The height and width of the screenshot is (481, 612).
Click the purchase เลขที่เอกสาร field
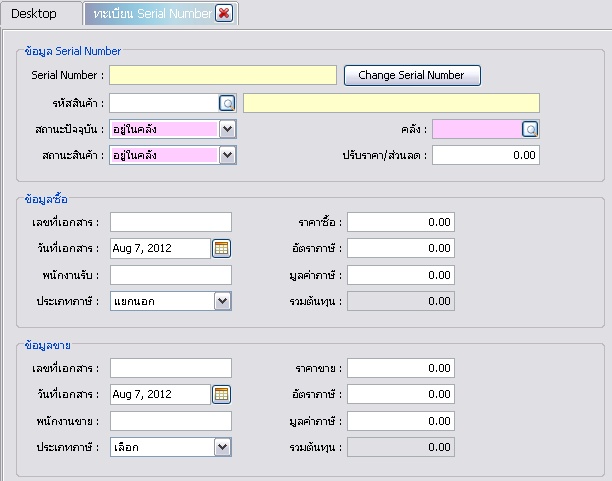(170, 222)
